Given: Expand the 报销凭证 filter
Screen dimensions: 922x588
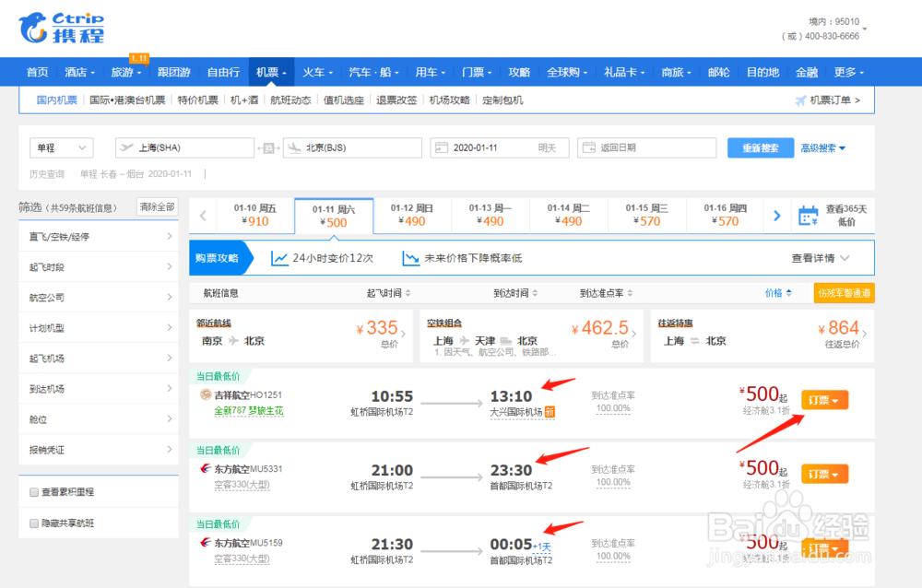Looking at the screenshot, I should click(99, 450).
